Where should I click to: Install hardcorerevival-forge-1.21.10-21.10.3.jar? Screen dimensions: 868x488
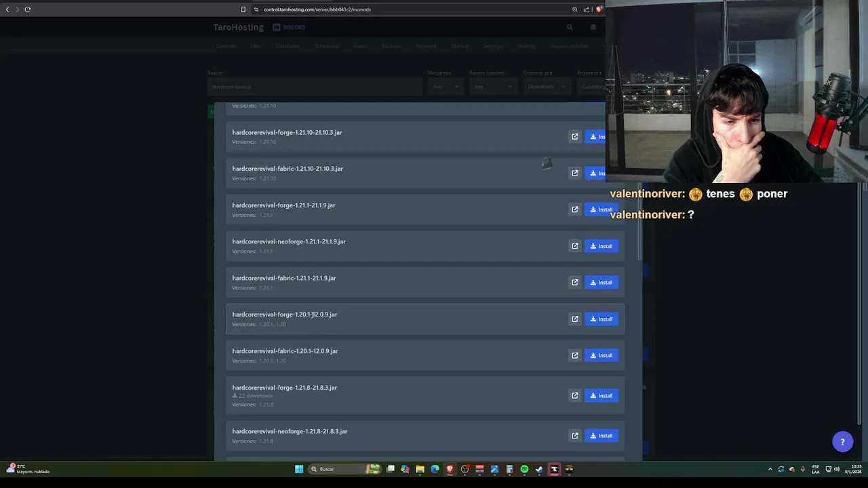595,137
